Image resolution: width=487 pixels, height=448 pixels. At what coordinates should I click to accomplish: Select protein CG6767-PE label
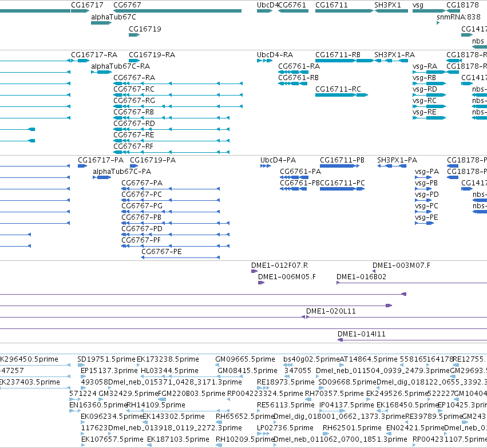(x=161, y=252)
